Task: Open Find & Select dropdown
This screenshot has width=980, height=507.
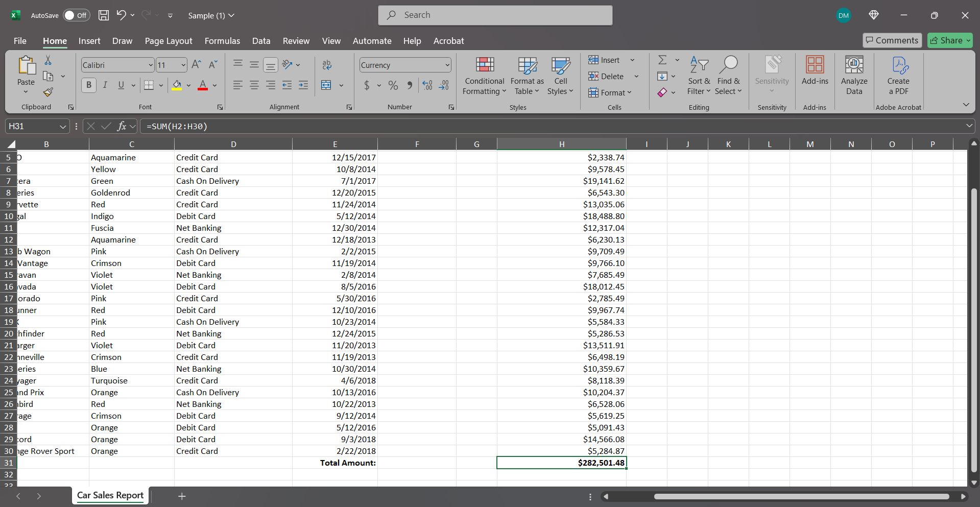Action: point(728,76)
